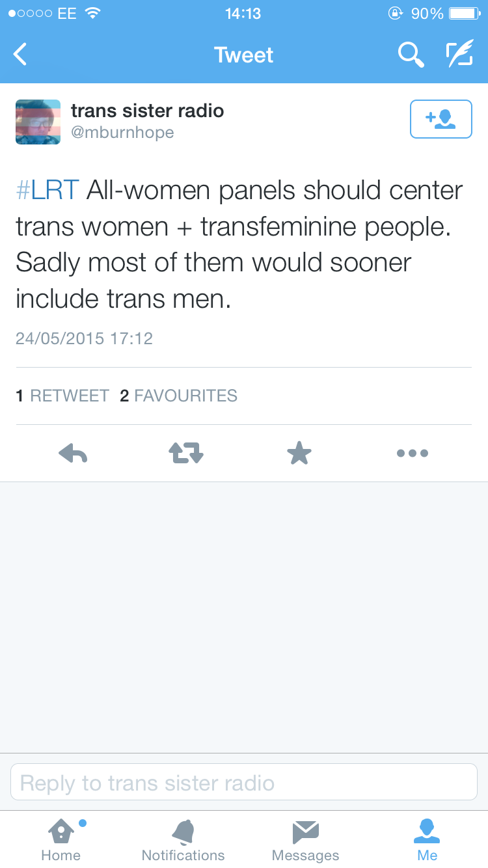
Task: Favourite the tweet with star icon
Action: coord(299,453)
